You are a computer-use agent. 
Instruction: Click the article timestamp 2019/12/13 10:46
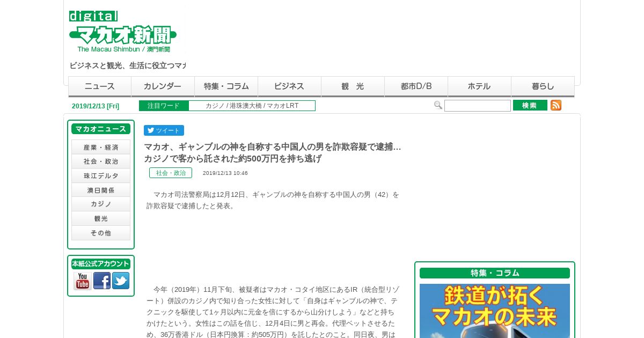coord(225,173)
